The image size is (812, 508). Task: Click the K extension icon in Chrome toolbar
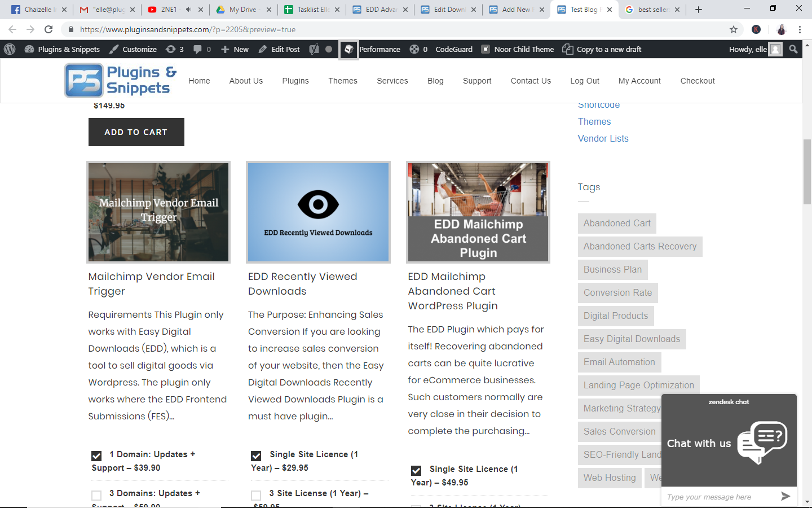click(756, 29)
